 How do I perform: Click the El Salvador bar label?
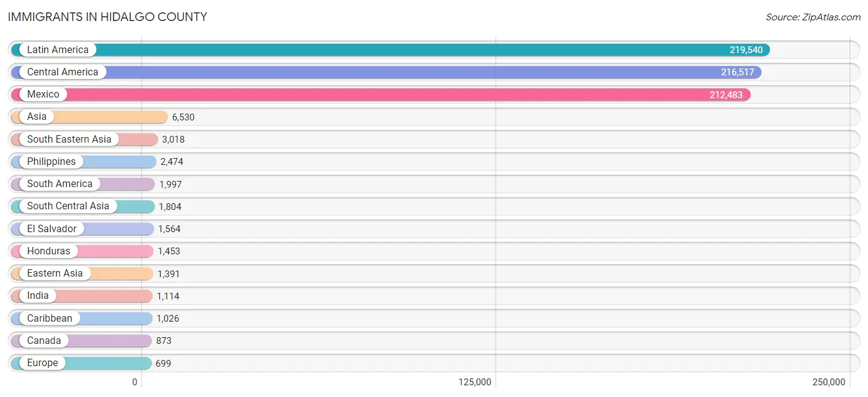[x=52, y=229]
